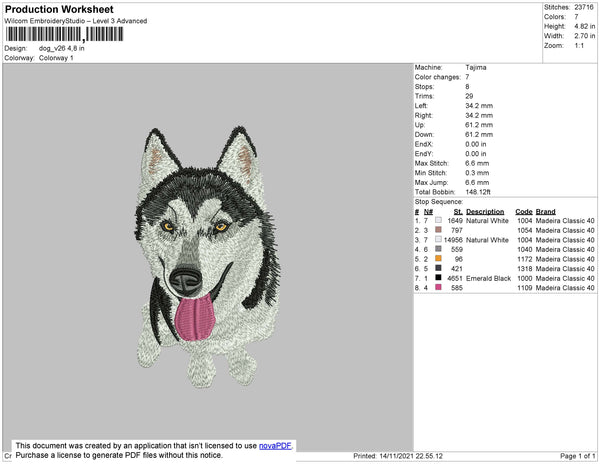This screenshot has height=464, width=600.
Task: Click the Width value 2.70 in
Action: [585, 36]
